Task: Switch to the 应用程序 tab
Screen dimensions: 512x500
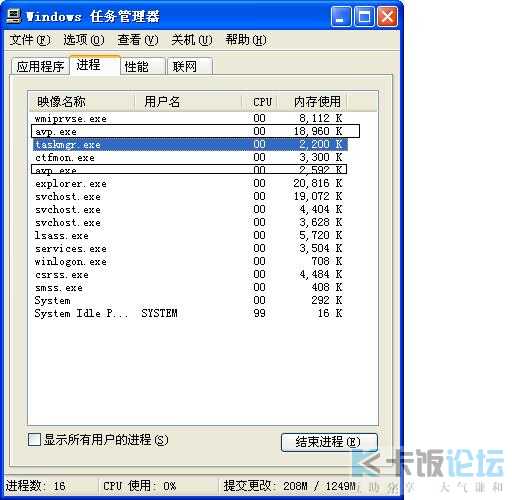Action: pos(40,66)
